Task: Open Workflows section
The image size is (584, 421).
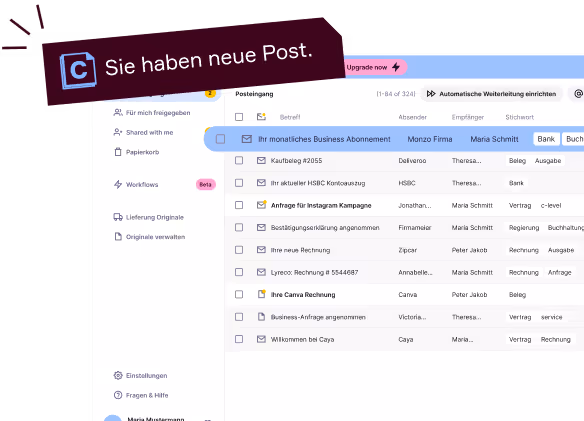Action: point(136,184)
